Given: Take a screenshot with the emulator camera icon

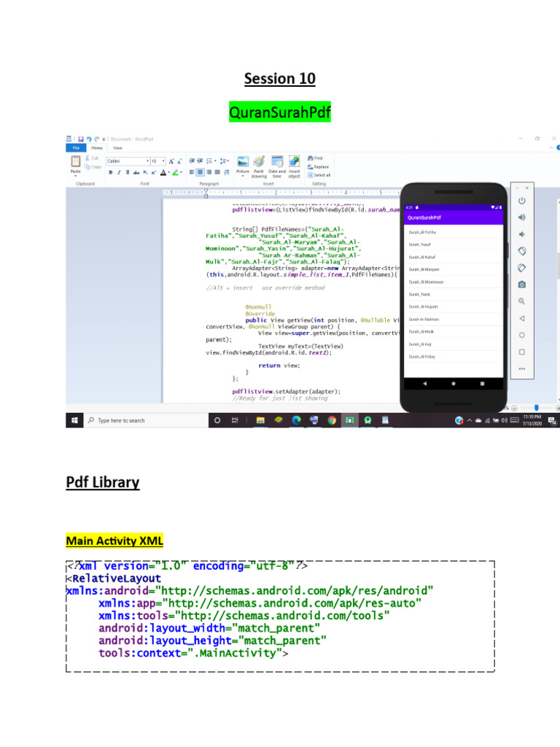Looking at the screenshot, I should 521,285.
